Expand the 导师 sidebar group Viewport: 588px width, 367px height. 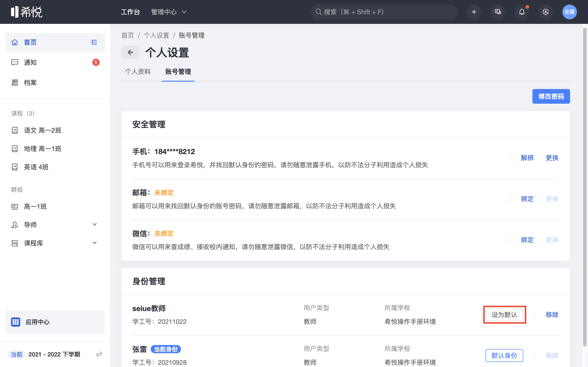click(x=95, y=225)
